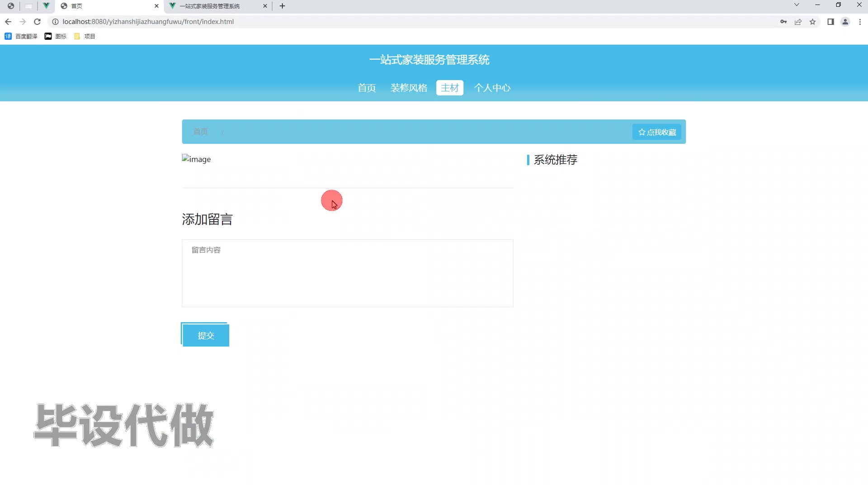
Task: Open 装修风格 navigation item
Action: click(409, 88)
